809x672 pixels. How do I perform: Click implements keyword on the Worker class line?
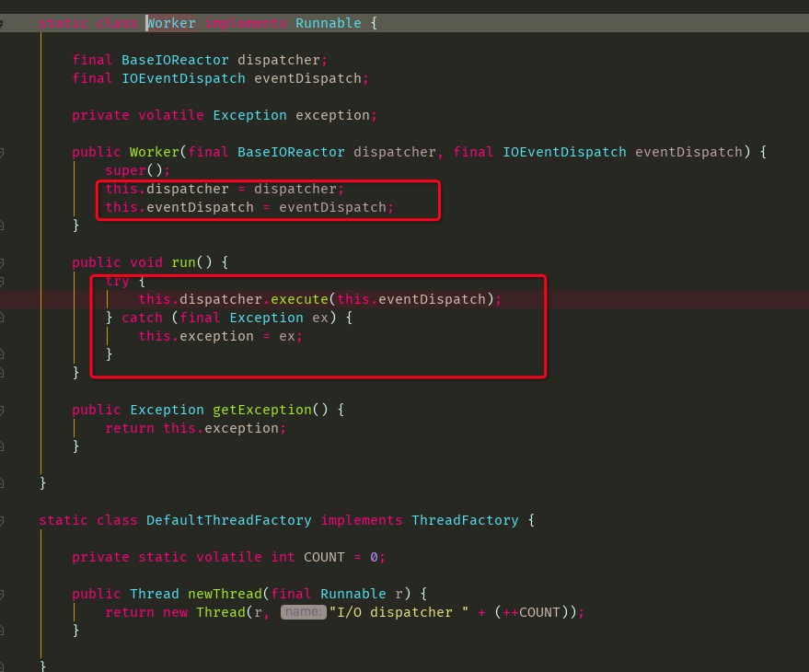[x=246, y=23]
